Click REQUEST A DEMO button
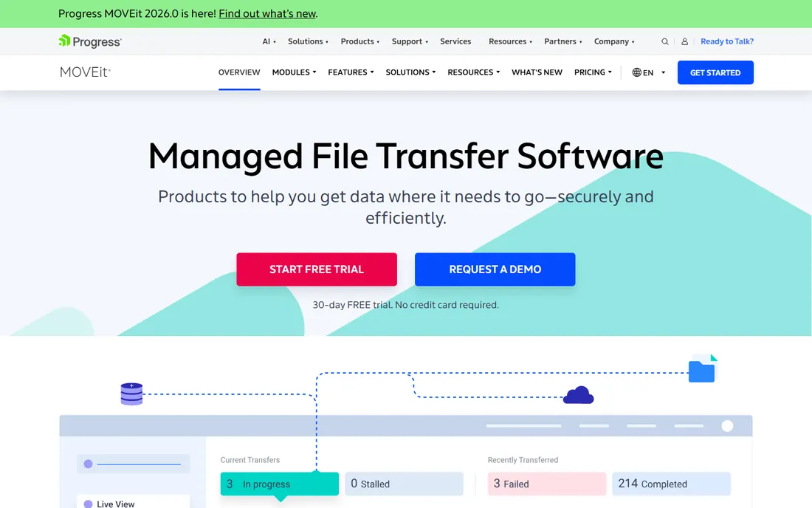The height and width of the screenshot is (508, 812). 495,270
